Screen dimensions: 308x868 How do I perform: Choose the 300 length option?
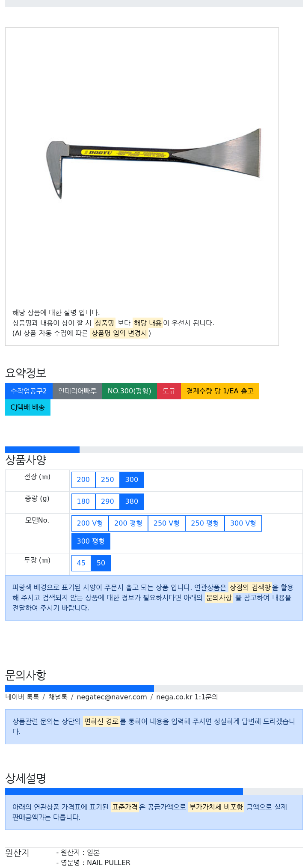click(x=132, y=479)
